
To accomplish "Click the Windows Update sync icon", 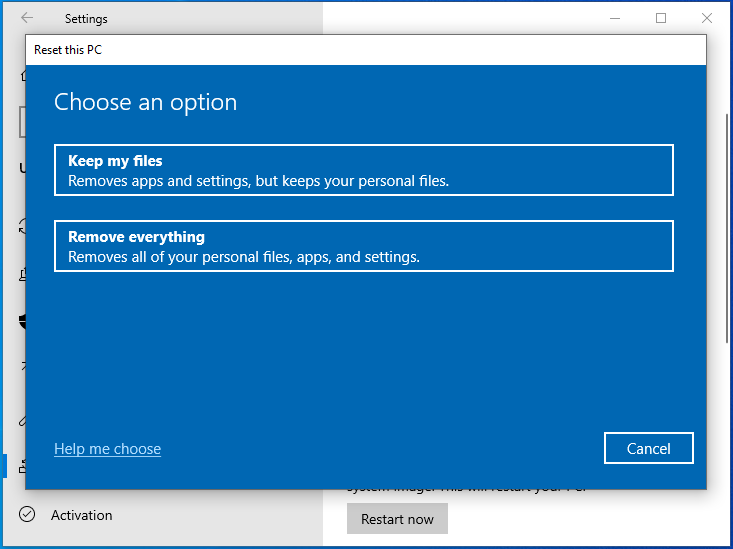I will click(22, 227).
